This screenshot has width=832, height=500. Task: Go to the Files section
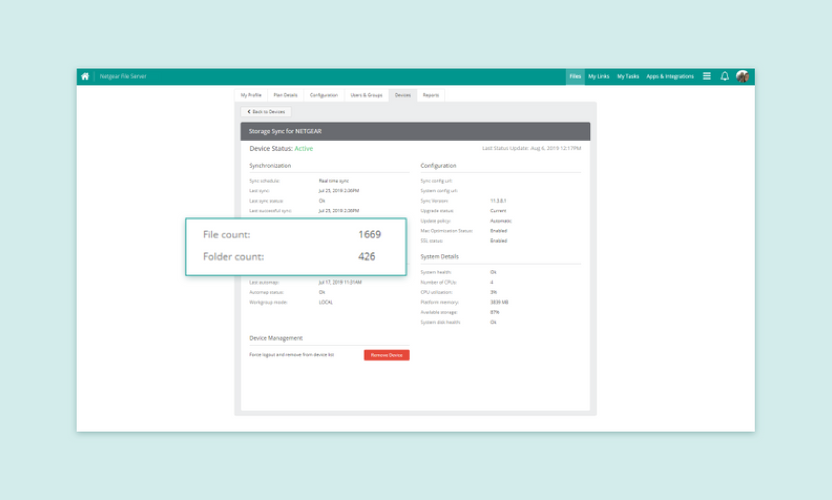575,76
